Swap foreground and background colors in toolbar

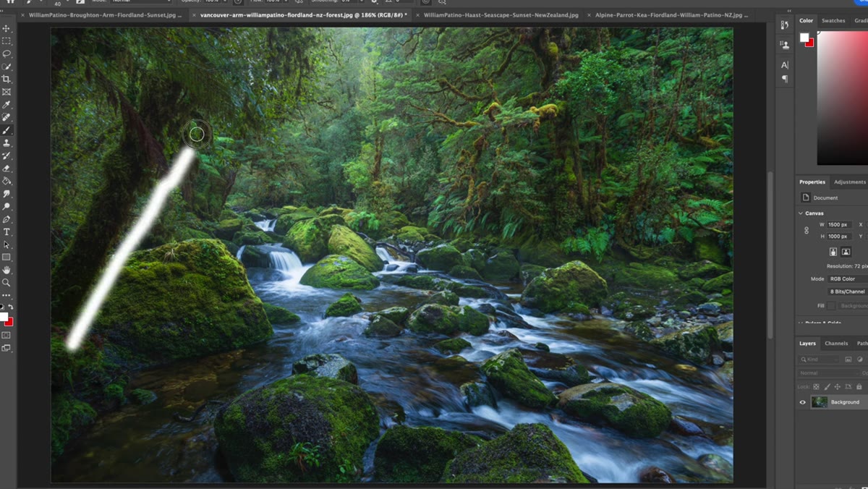[x=10, y=307]
